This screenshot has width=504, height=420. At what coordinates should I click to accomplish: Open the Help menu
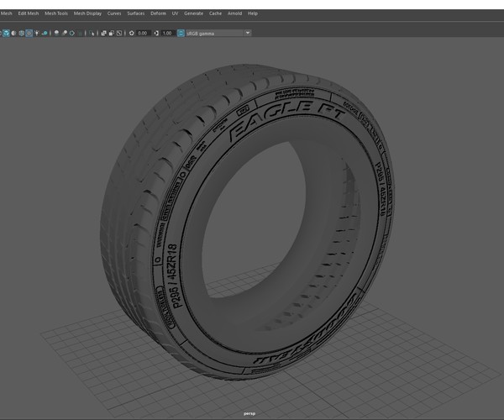(x=253, y=13)
